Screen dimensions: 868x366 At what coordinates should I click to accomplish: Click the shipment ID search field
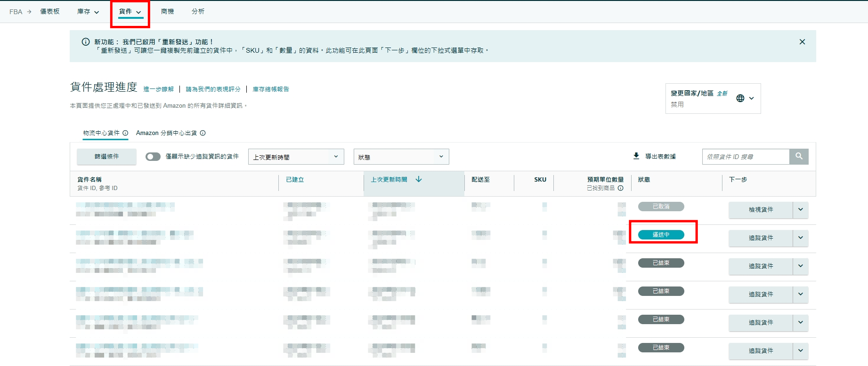(x=745, y=157)
